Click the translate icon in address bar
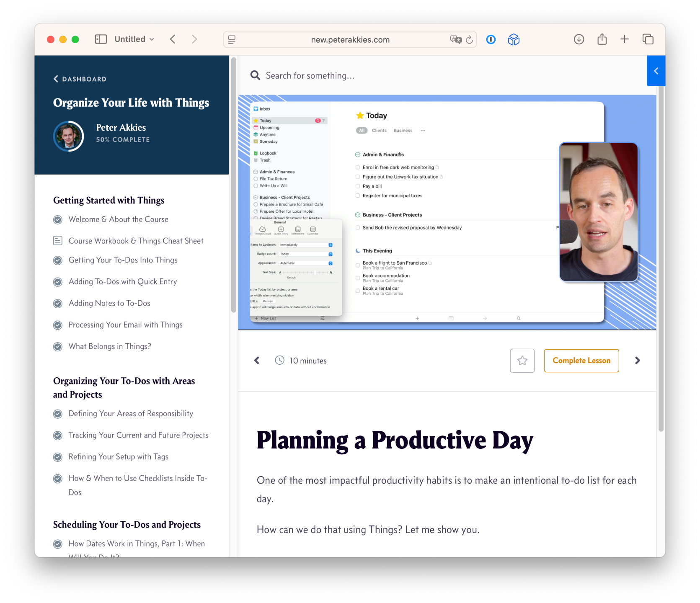Image resolution: width=700 pixels, height=603 pixels. tap(455, 40)
